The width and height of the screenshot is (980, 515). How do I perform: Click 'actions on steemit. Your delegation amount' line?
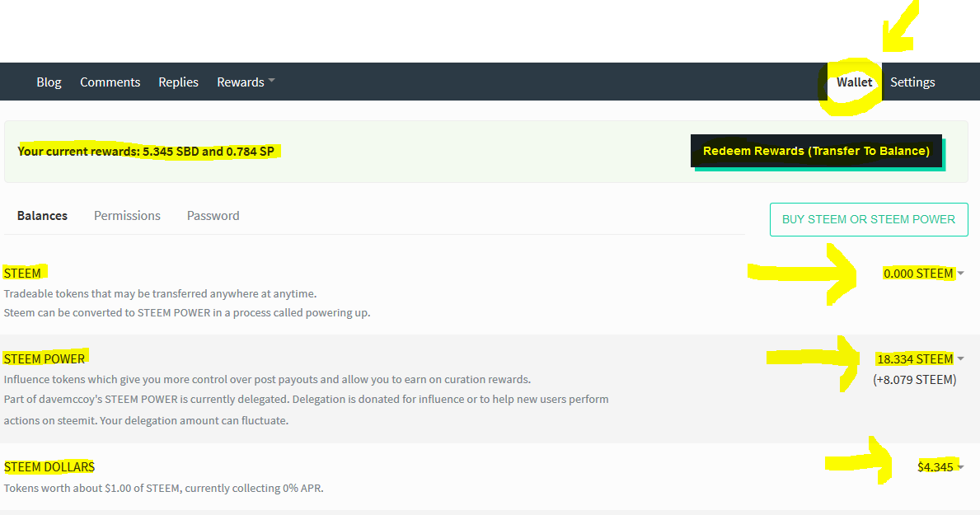[x=146, y=420]
